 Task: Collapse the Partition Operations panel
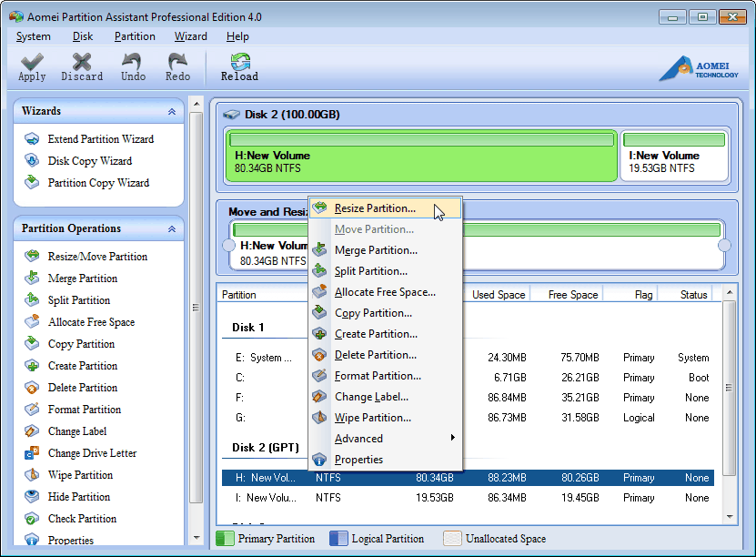[x=172, y=228]
